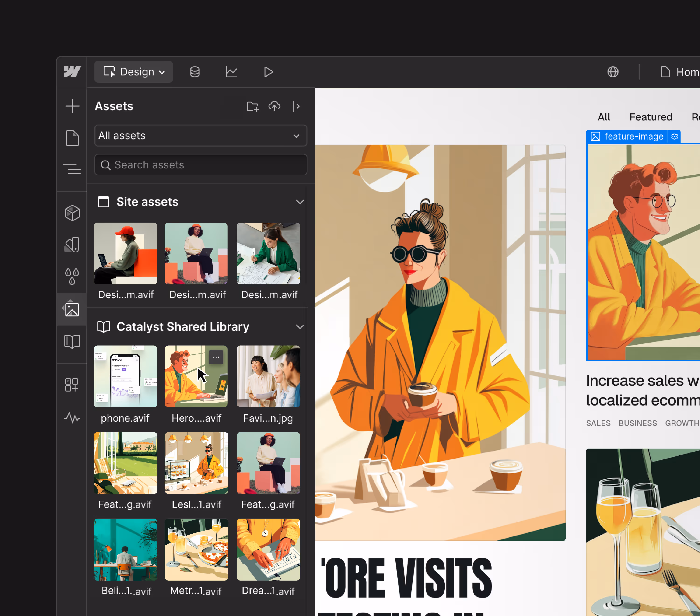Image resolution: width=700 pixels, height=616 pixels.
Task: Select the green blazer Desi...m.avif thumbnail
Action: pos(269,253)
